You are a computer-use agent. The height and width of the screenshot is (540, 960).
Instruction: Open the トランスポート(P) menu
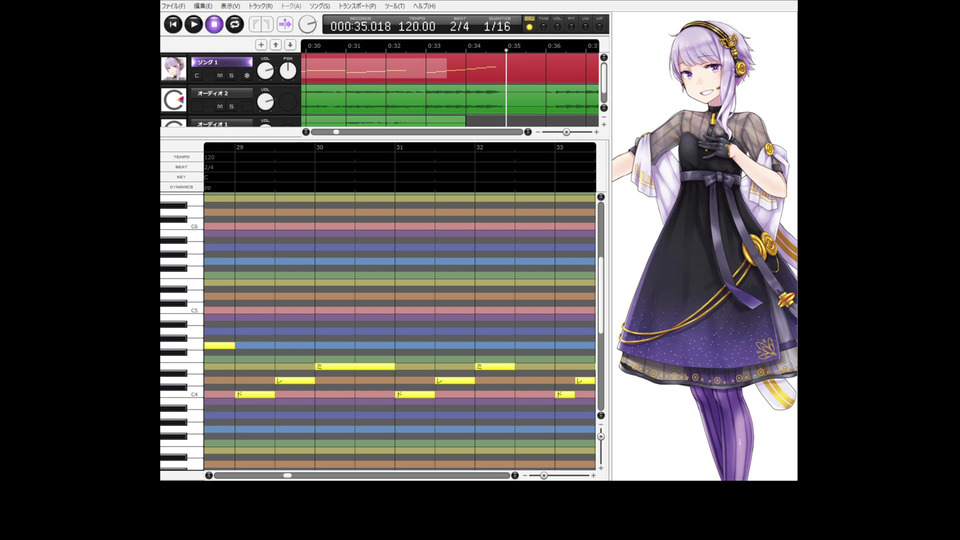[357, 6]
